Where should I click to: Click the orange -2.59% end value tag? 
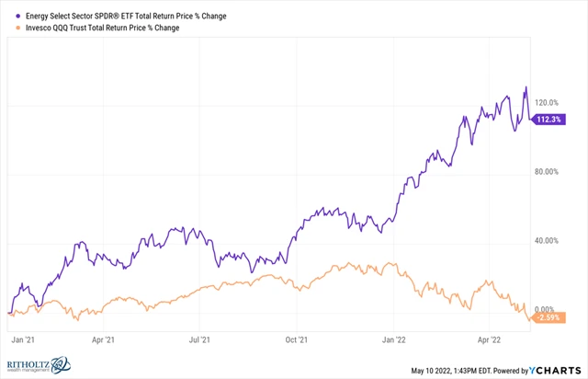[x=548, y=317]
